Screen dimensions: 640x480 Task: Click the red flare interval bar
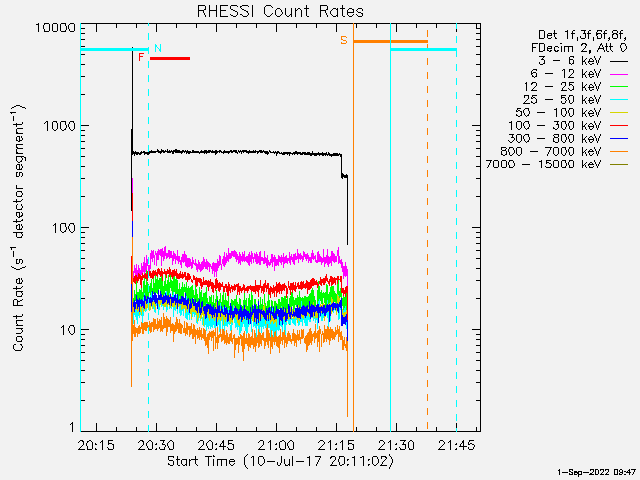170,59
